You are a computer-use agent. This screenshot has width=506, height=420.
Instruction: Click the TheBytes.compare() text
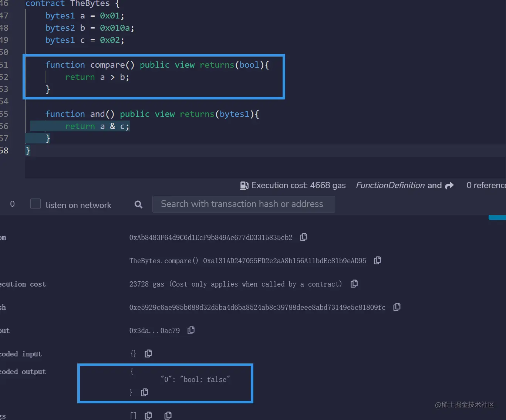click(164, 261)
